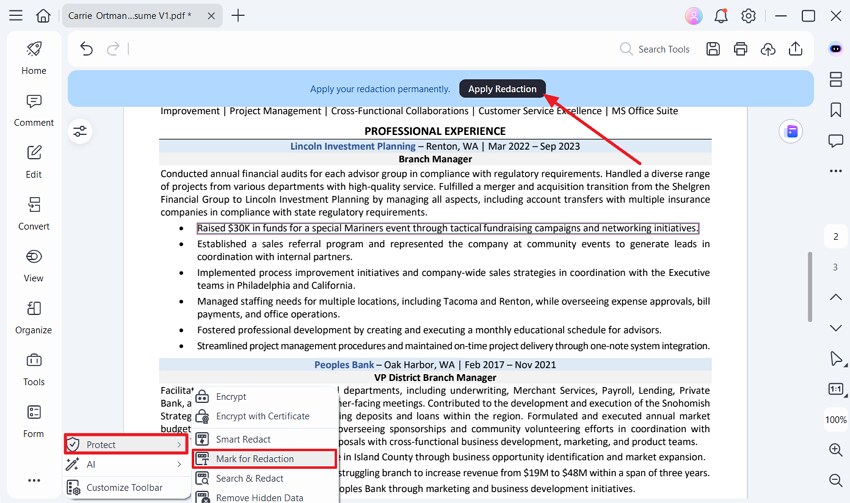
Task: Click the current page number 2
Action: click(x=835, y=236)
